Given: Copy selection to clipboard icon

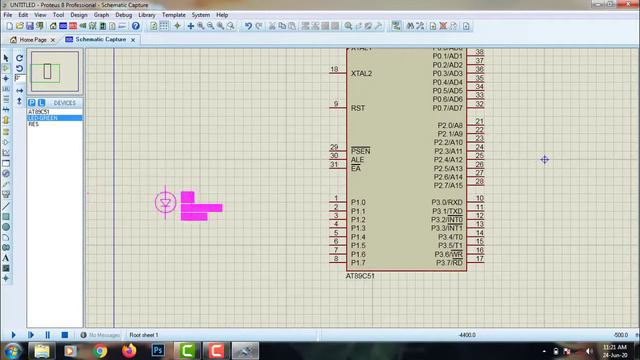Looking at the screenshot, I should pos(282,26).
